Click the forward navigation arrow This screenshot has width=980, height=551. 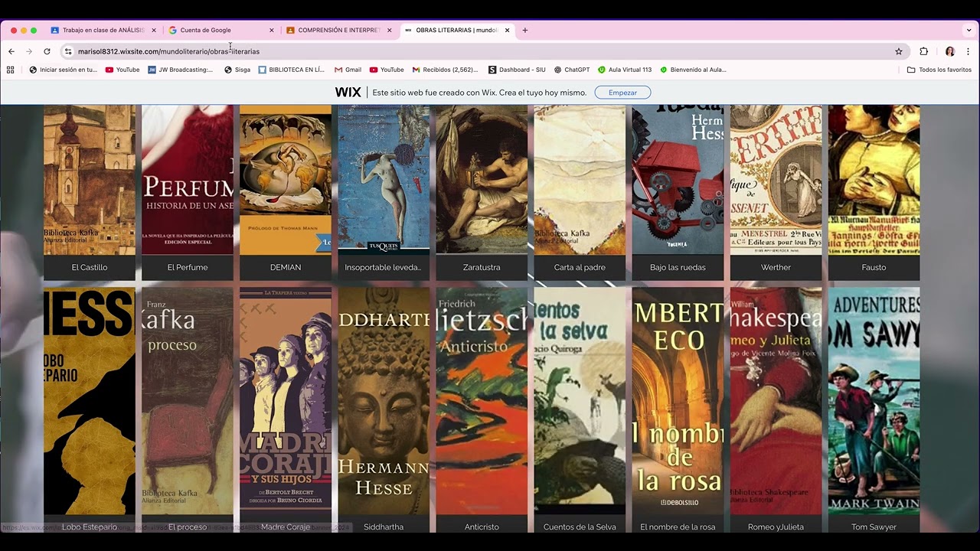pos(29,51)
